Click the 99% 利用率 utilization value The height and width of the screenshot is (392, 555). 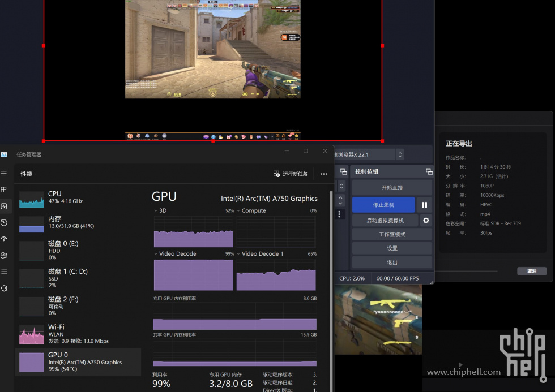coord(161,384)
